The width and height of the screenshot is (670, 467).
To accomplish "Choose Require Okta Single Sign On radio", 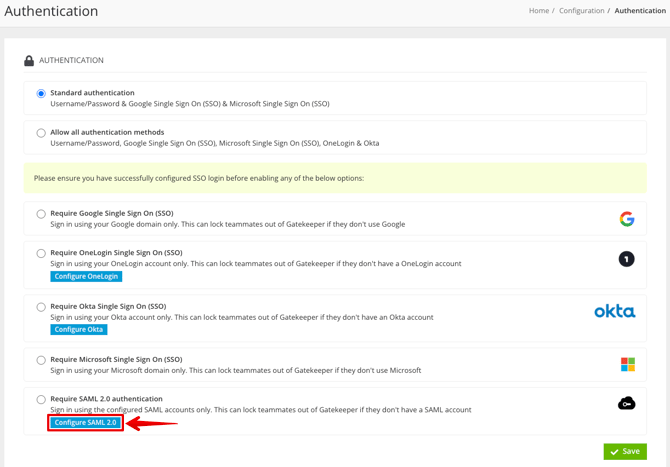I will (x=41, y=307).
